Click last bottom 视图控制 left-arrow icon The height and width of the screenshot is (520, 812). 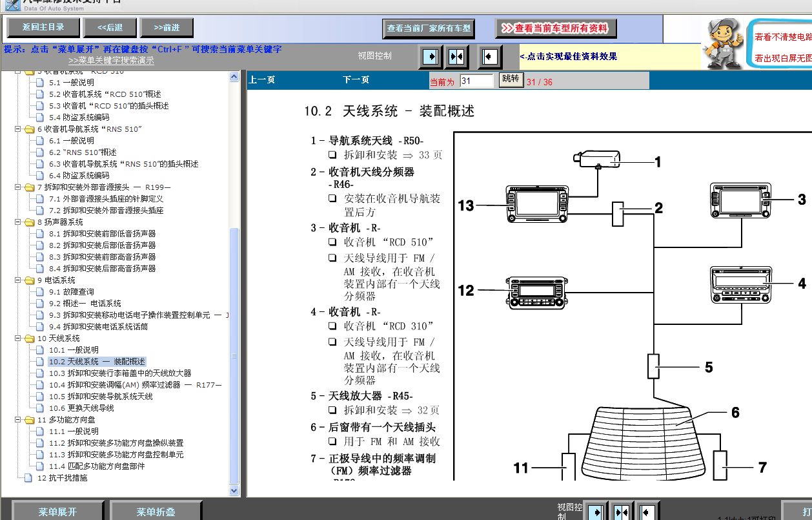coord(647,512)
